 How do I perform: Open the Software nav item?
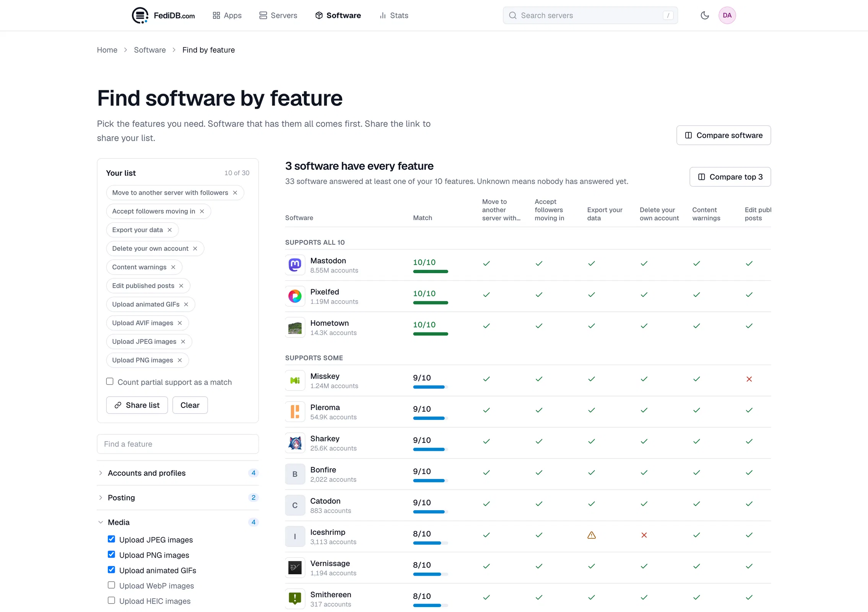pyautogui.click(x=338, y=15)
